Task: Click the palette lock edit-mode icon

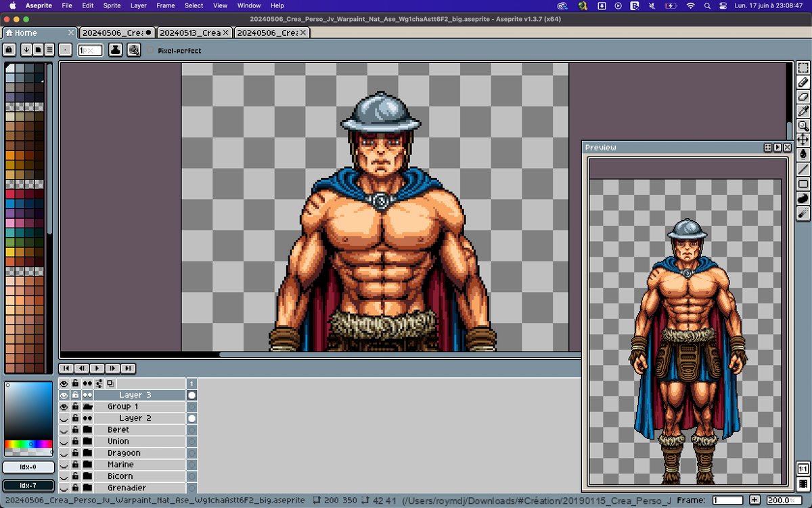Action: [x=9, y=49]
